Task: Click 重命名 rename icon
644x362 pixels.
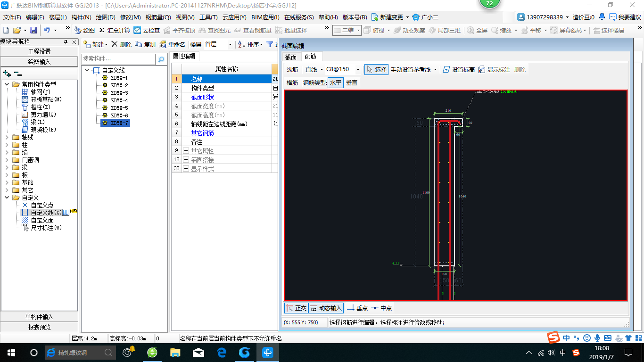Action: [x=172, y=44]
